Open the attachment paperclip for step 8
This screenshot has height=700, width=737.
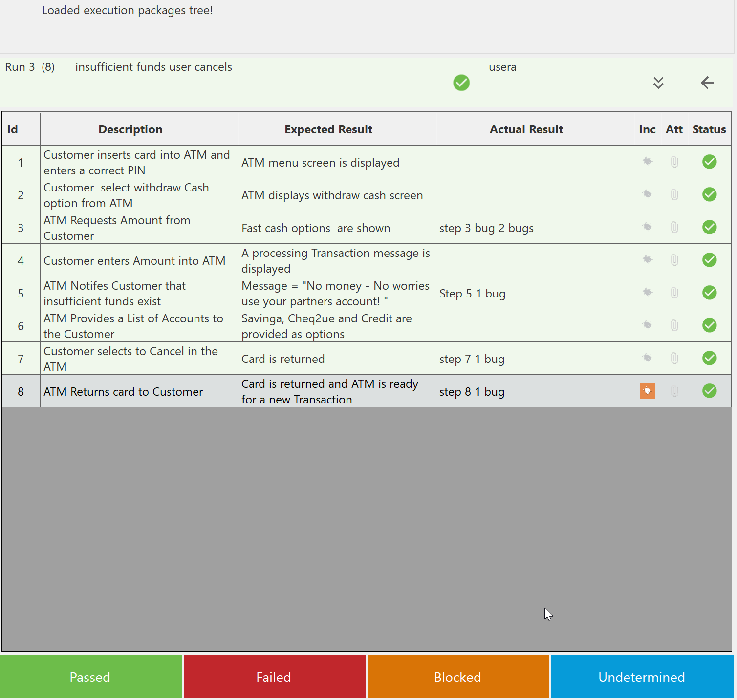coord(674,391)
